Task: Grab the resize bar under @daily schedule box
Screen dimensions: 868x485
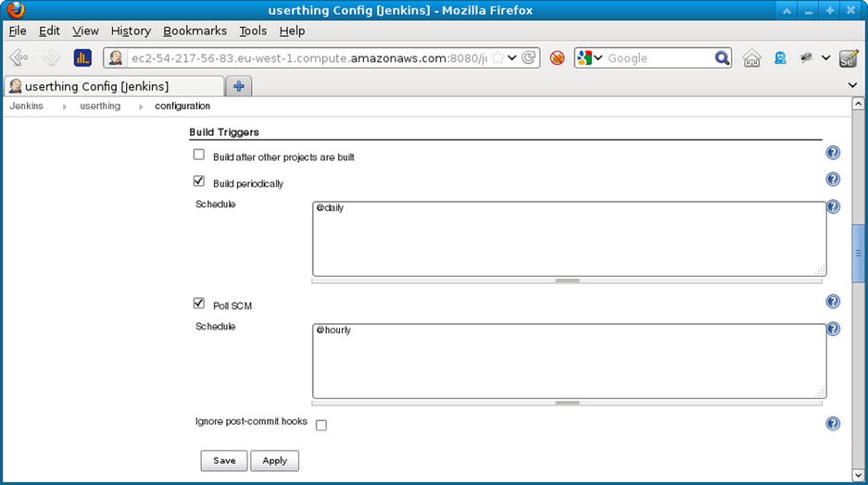Action: pos(567,281)
